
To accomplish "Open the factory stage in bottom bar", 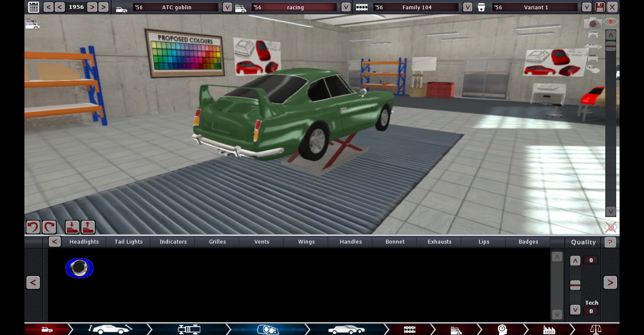I will pos(549,329).
